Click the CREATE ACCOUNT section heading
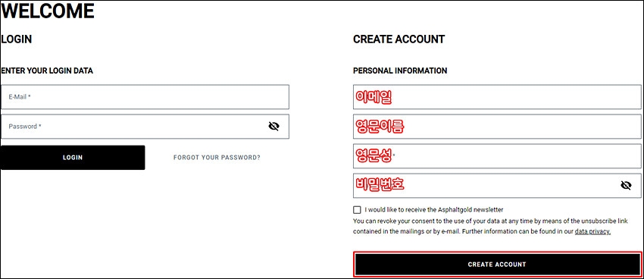Screen dimensions: 644x279 pyautogui.click(x=399, y=39)
